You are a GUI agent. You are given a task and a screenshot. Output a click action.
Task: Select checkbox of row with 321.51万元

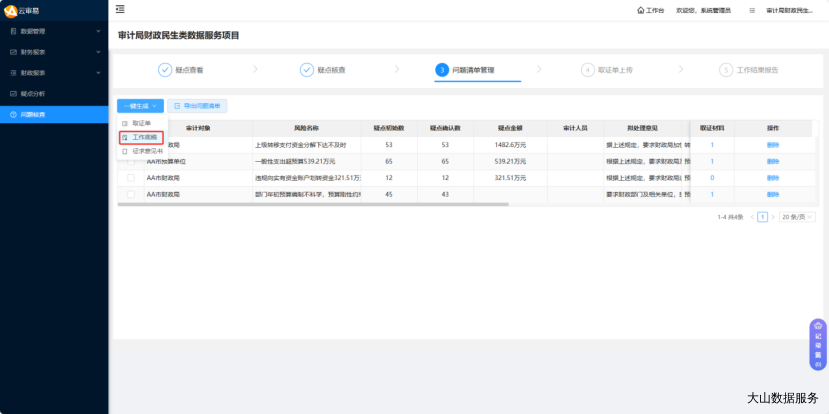click(130, 177)
